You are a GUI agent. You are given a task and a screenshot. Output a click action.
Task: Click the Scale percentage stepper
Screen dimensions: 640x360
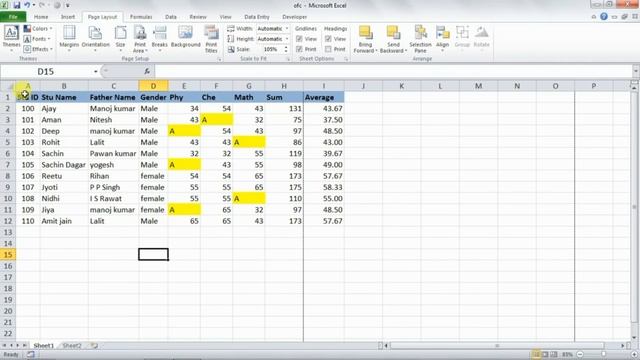pyautogui.click(x=286, y=49)
